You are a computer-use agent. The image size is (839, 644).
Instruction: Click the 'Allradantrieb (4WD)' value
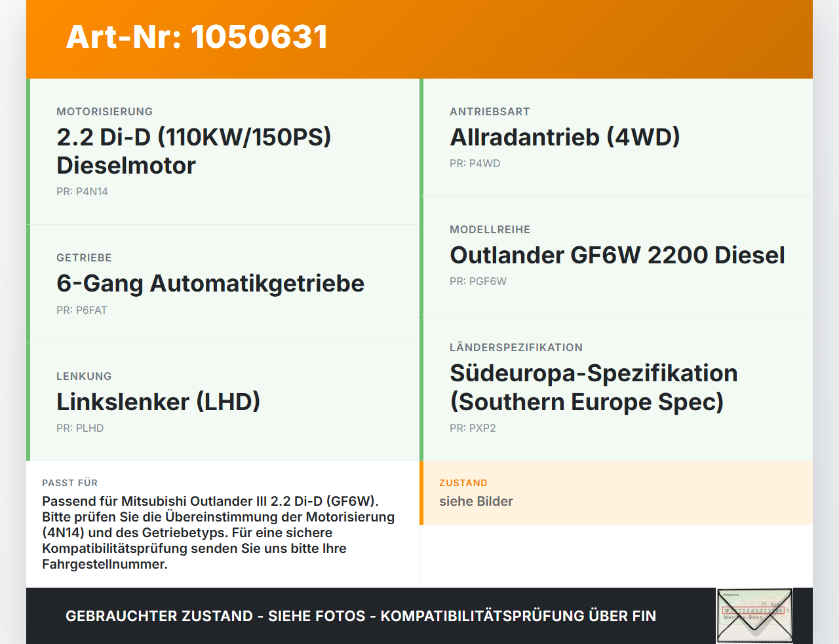click(x=565, y=137)
